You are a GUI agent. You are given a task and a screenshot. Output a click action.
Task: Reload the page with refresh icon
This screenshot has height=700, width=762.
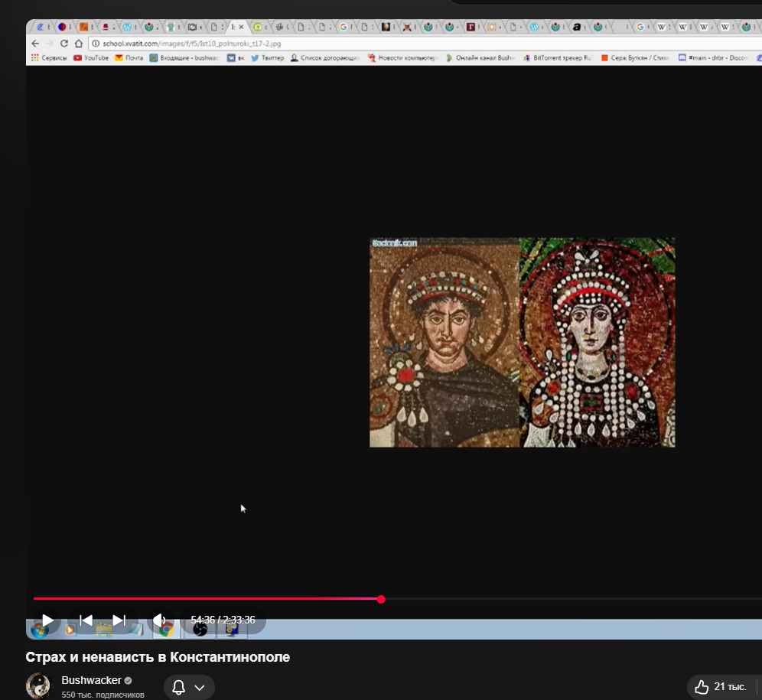point(63,44)
